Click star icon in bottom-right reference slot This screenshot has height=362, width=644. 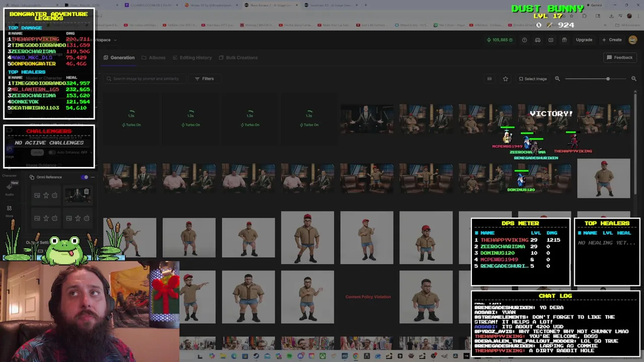tap(77, 218)
